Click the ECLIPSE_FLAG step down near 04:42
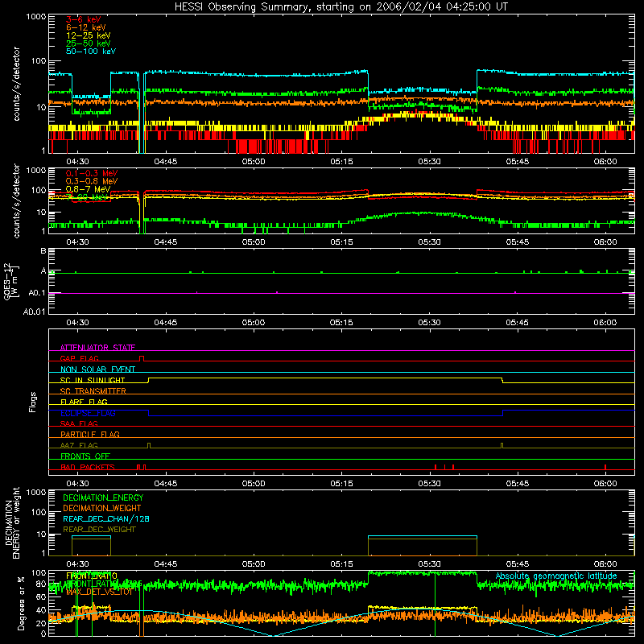This screenshot has height=644, width=644. pyautogui.click(x=148, y=413)
